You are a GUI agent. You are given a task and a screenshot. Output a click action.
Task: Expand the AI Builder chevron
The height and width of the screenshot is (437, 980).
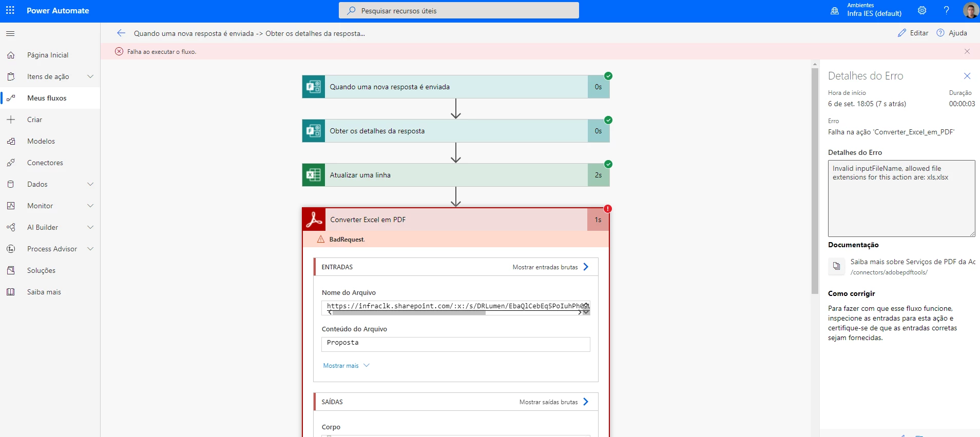pos(90,227)
